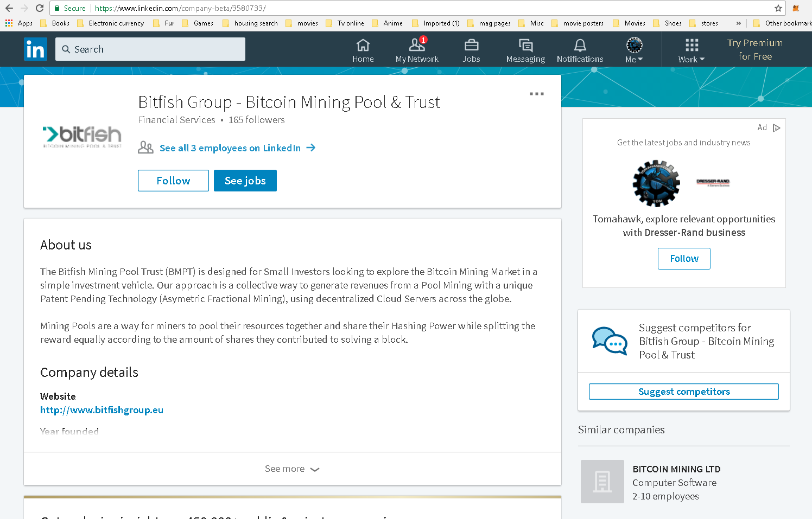The width and height of the screenshot is (812, 519).
Task: Bookmark this page with star icon
Action: [x=778, y=8]
